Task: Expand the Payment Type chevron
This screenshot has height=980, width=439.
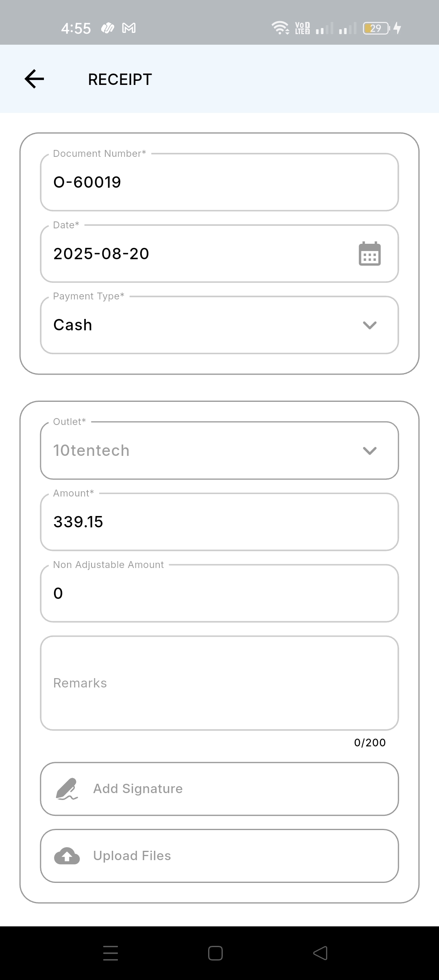Action: [x=369, y=325]
